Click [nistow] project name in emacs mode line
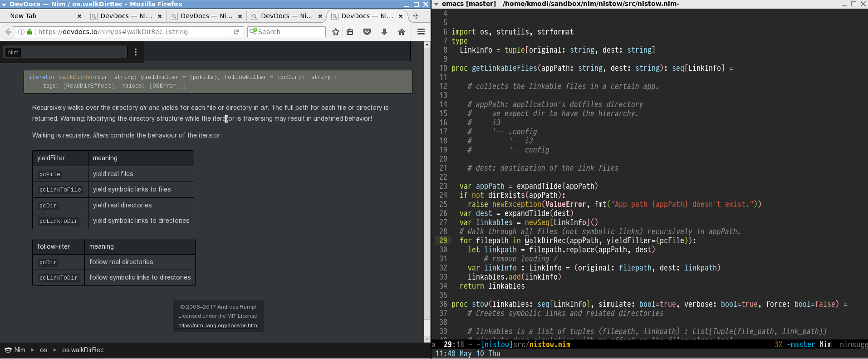The height and width of the screenshot is (359, 868). pos(496,344)
